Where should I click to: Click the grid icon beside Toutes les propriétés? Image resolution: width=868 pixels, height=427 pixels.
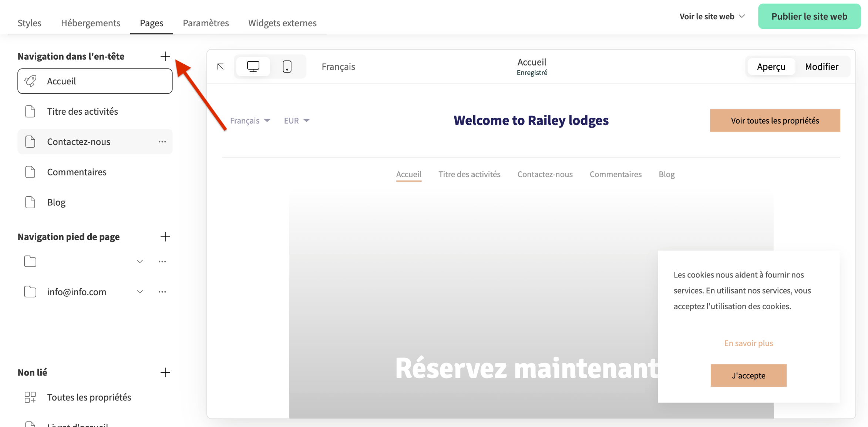pos(30,397)
